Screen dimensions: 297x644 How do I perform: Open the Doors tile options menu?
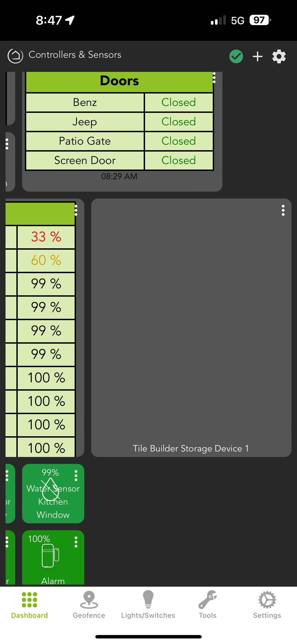click(214, 78)
